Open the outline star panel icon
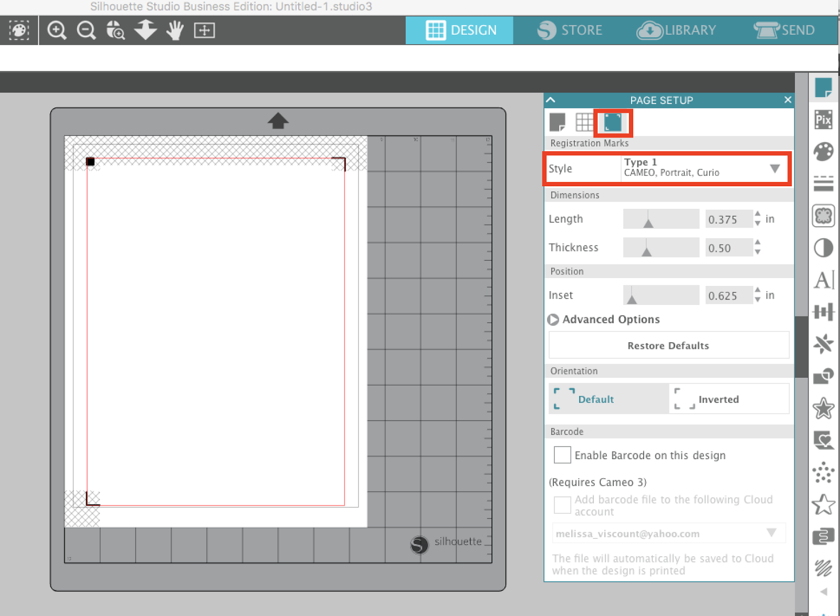The width and height of the screenshot is (840, 616). tap(823, 505)
